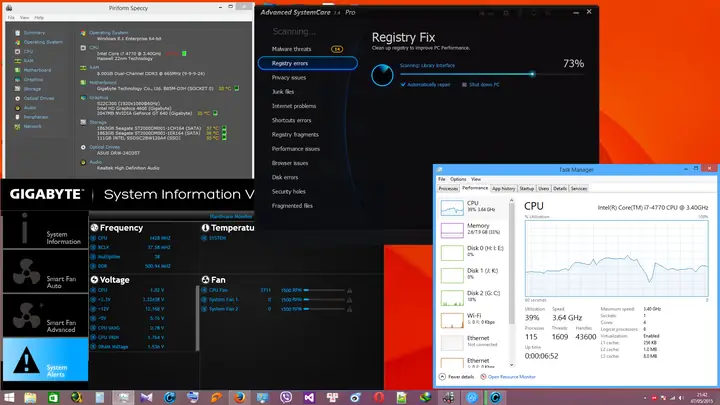Image resolution: width=720 pixels, height=405 pixels.
Task: Open System Alerts warning triangle icon
Action: (27, 360)
